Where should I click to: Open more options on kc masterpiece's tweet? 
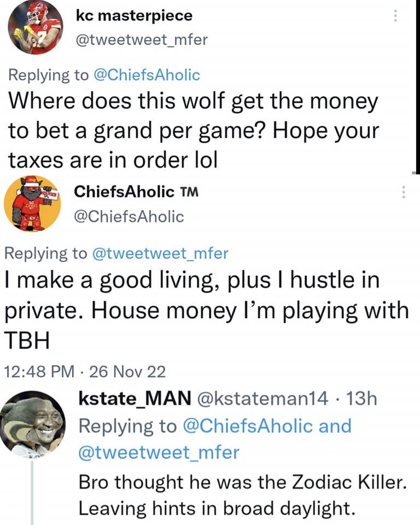(x=395, y=16)
